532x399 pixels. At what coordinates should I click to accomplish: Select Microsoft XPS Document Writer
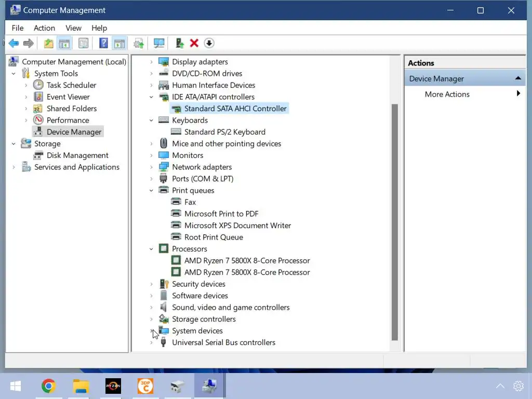pyautogui.click(x=237, y=225)
